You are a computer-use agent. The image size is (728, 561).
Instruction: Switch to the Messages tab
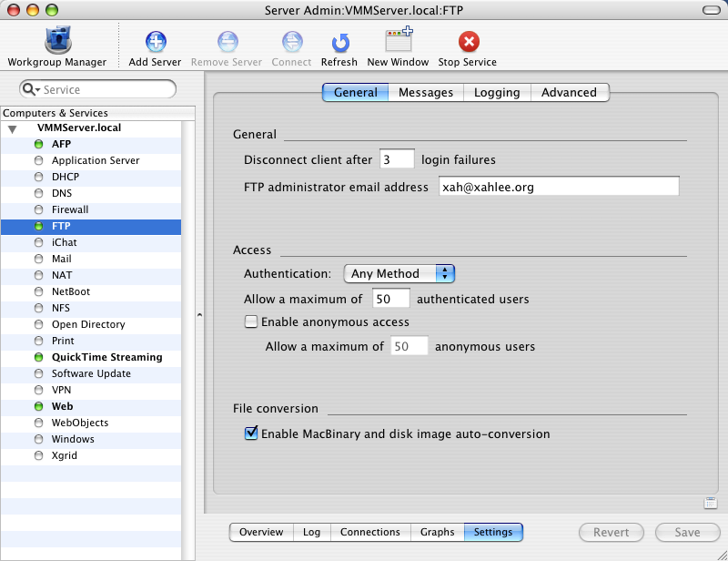(x=426, y=93)
